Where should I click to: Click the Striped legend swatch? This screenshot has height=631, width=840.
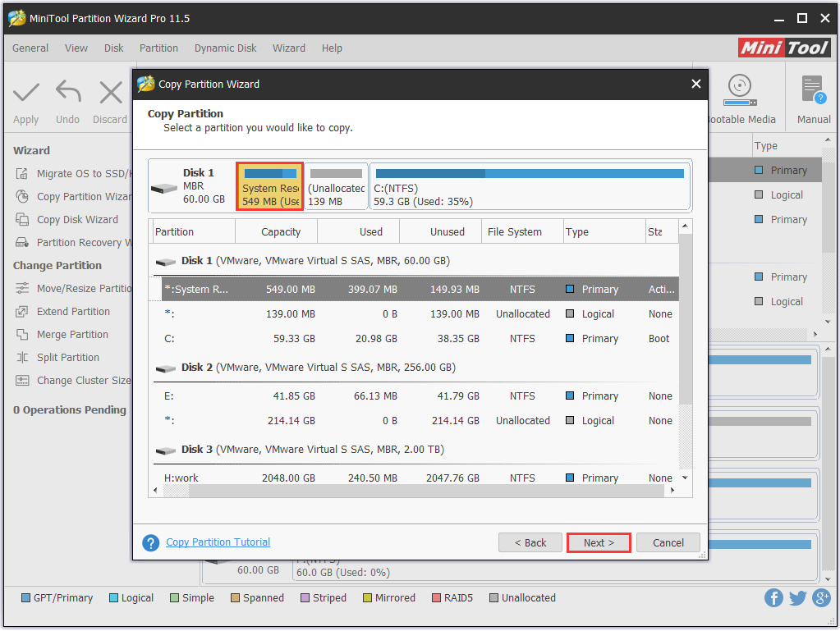tap(305, 598)
